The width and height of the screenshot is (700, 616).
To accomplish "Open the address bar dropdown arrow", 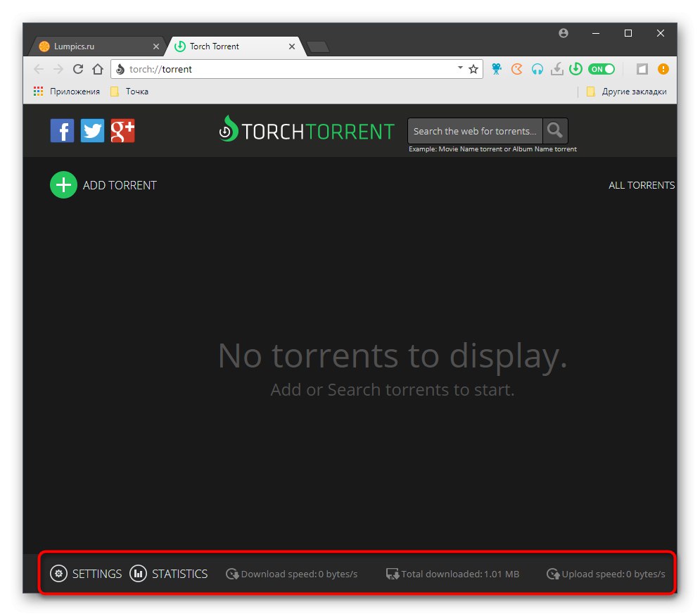I will [x=460, y=68].
